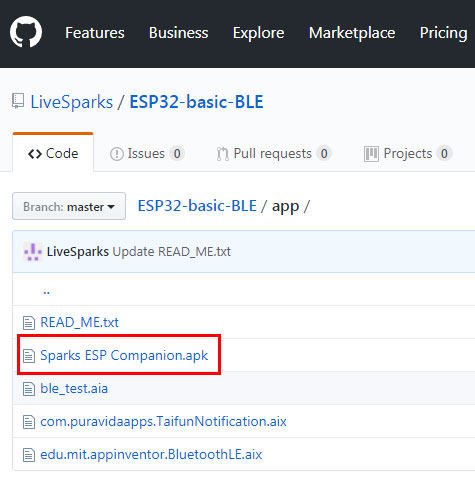Switch to the Projects tab
This screenshot has width=475, height=483.
pos(408,154)
